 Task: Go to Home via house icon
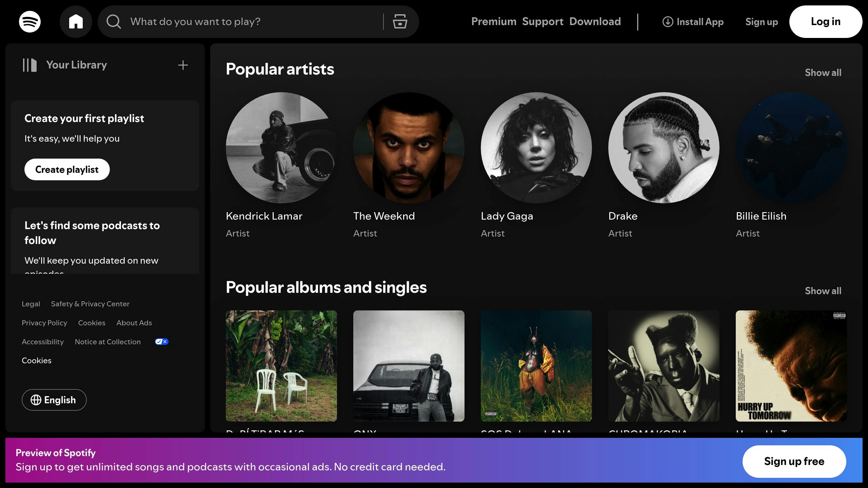click(x=76, y=22)
